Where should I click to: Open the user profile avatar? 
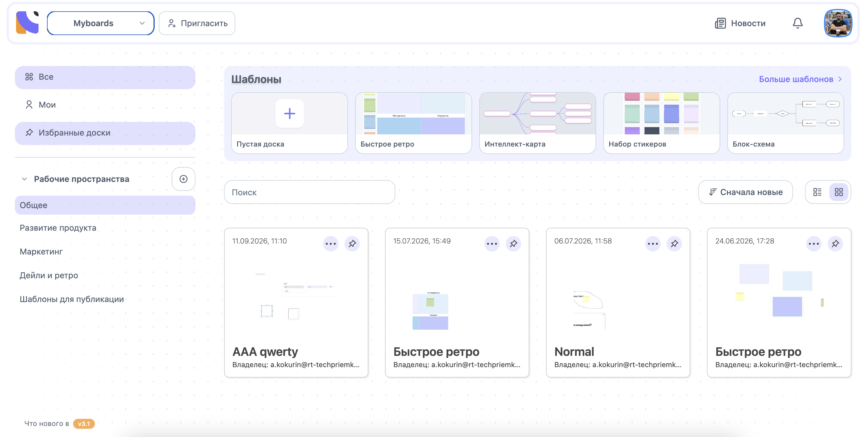click(838, 23)
